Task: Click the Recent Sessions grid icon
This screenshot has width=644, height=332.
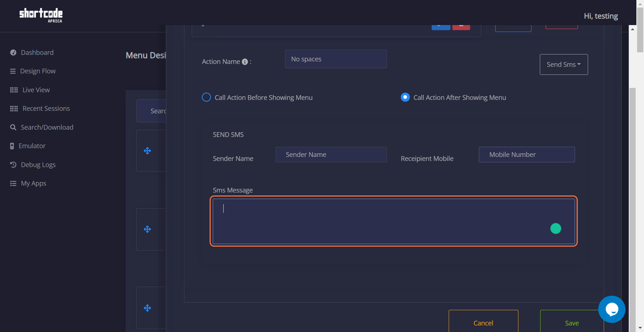Action: point(14,109)
